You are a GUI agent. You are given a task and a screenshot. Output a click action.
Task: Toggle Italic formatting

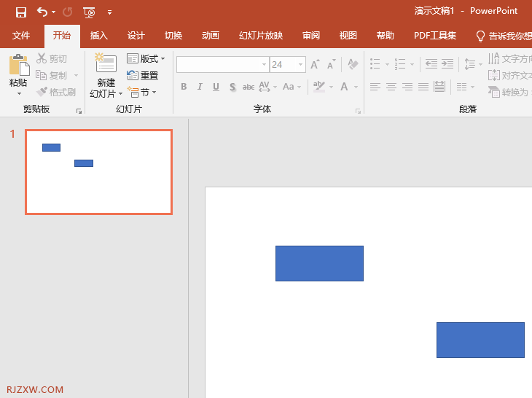click(x=200, y=87)
